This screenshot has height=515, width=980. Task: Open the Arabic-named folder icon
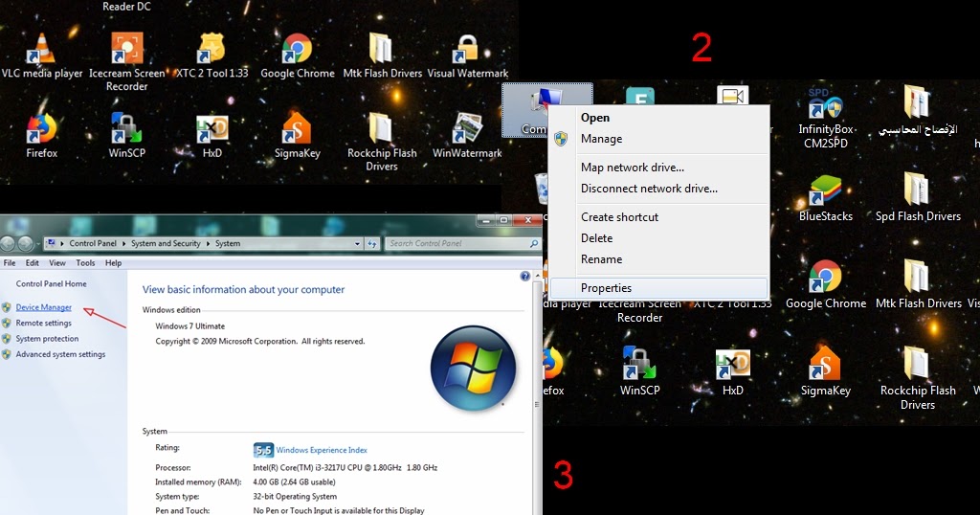(917, 103)
